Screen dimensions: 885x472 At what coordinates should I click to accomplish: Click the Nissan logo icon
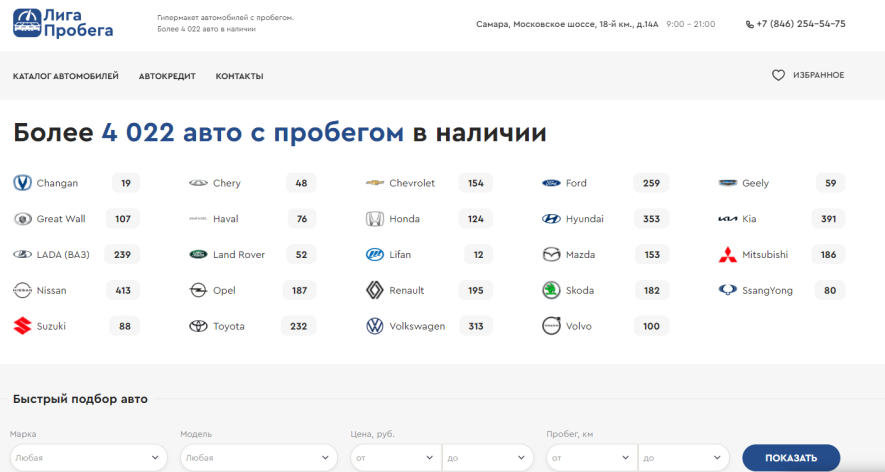(x=23, y=290)
